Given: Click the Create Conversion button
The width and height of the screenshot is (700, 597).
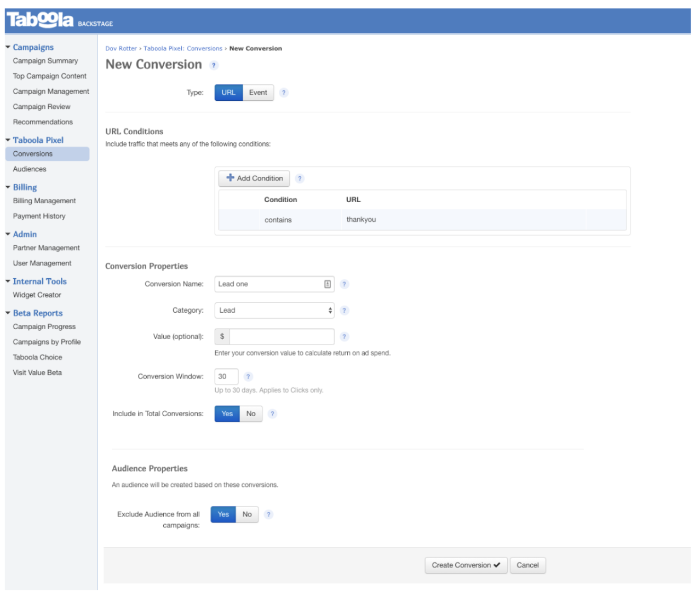Looking at the screenshot, I should coord(466,566).
